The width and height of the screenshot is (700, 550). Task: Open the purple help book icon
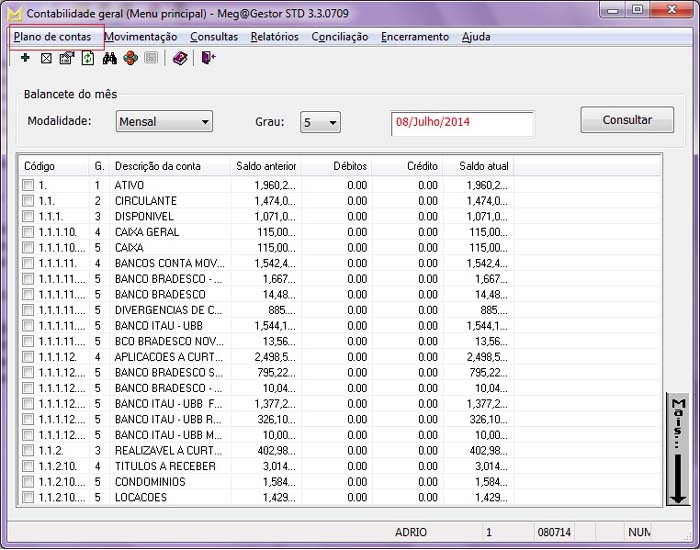180,59
